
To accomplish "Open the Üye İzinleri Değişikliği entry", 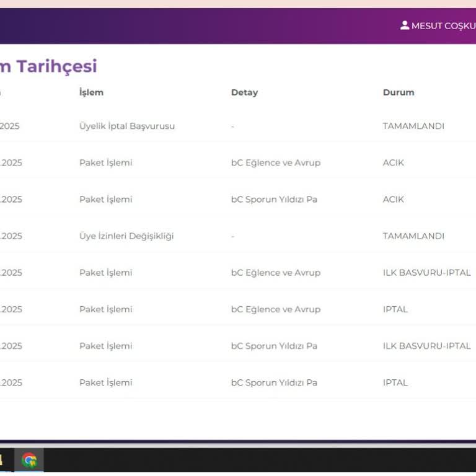I will coord(126,236).
